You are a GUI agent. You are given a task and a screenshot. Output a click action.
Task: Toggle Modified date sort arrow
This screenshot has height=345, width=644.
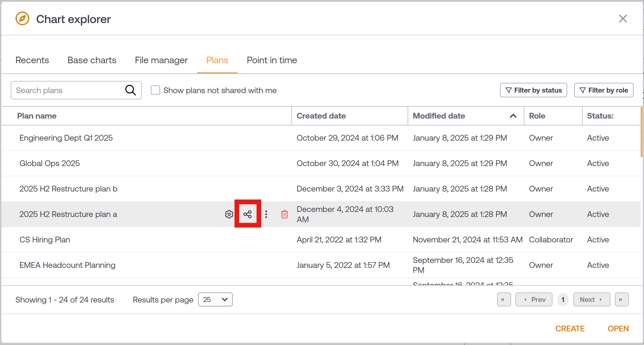tap(513, 116)
